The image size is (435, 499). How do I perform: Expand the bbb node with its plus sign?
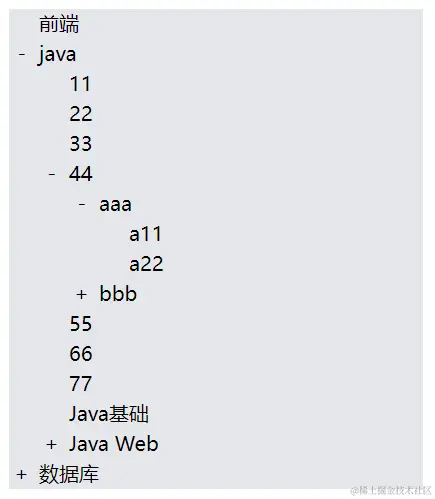[x=82, y=294]
